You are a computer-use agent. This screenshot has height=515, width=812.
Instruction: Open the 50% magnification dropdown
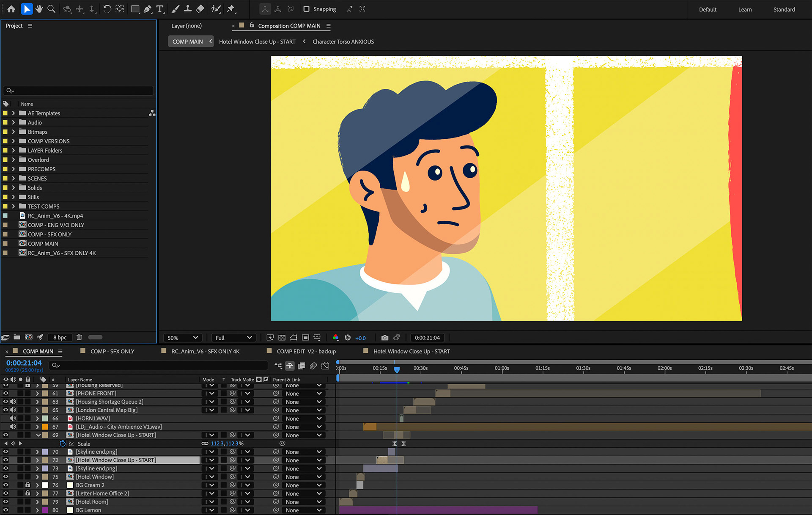(x=183, y=338)
